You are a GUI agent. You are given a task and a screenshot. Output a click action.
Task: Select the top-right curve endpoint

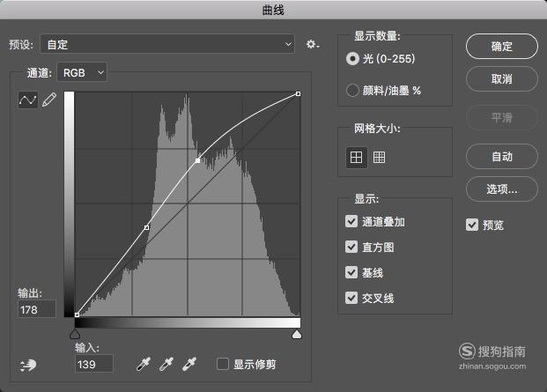pyautogui.click(x=298, y=93)
